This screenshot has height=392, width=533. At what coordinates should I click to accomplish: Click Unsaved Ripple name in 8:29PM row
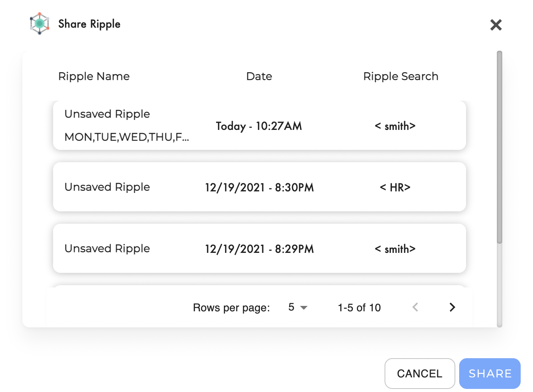pos(107,249)
